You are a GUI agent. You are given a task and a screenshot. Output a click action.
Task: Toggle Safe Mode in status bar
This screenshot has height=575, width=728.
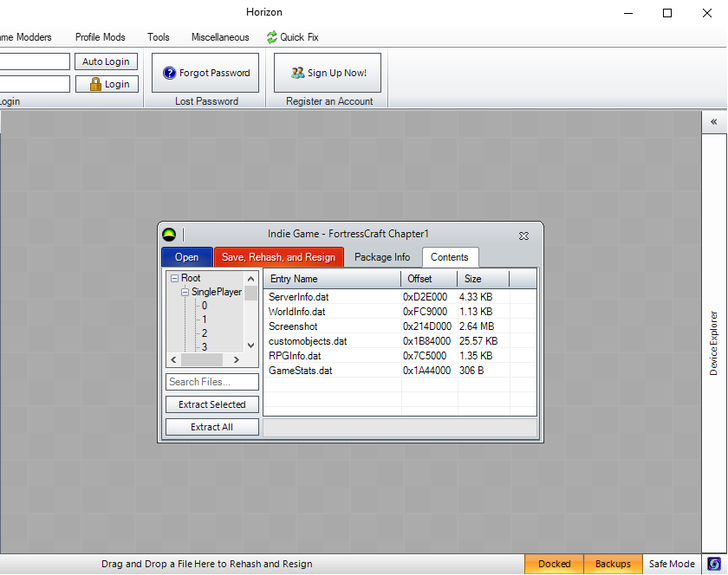pyautogui.click(x=672, y=564)
